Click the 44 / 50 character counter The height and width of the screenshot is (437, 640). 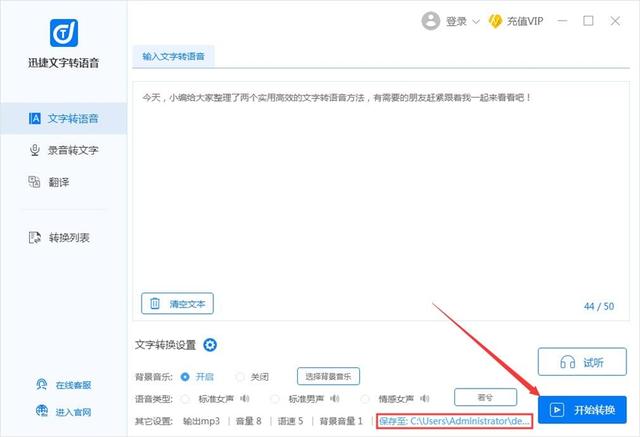point(599,306)
